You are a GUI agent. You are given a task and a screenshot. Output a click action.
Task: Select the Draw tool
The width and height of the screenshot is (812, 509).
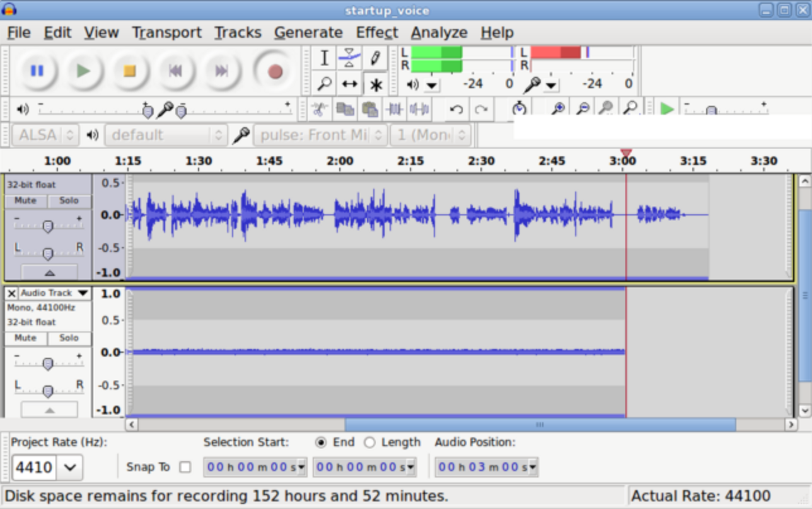(376, 57)
